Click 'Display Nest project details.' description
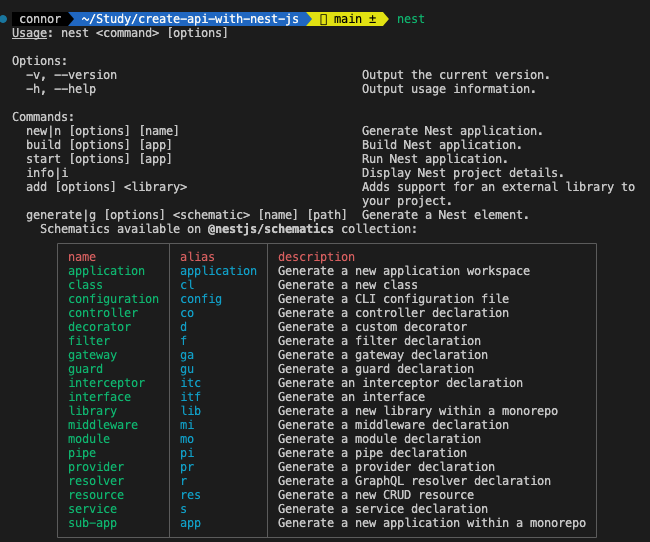 (463, 173)
